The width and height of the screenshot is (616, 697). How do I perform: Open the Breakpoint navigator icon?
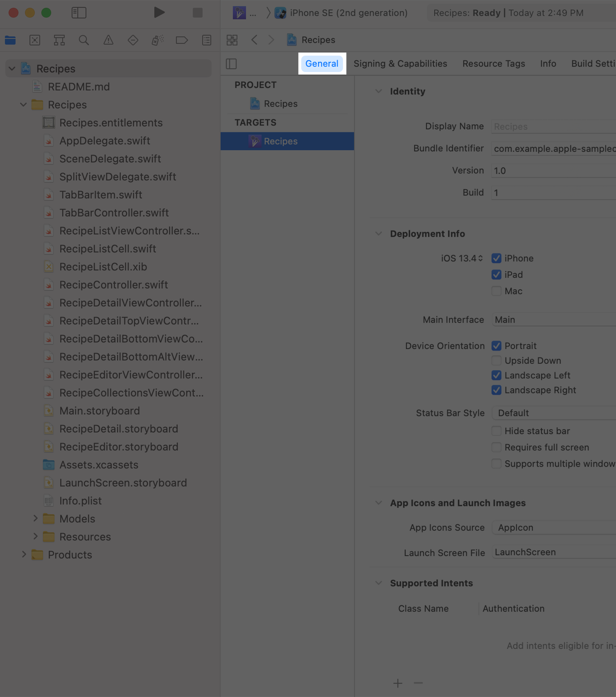coord(182,40)
